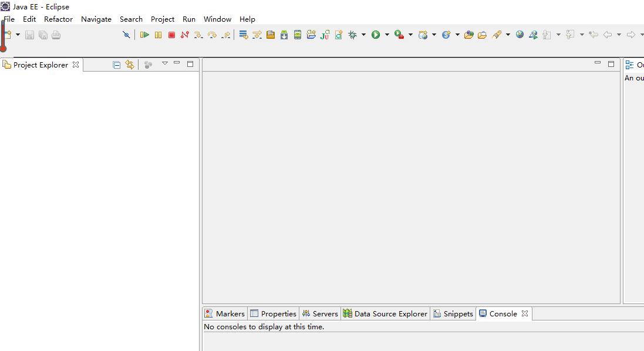Click the Suspend pause icon

point(158,35)
